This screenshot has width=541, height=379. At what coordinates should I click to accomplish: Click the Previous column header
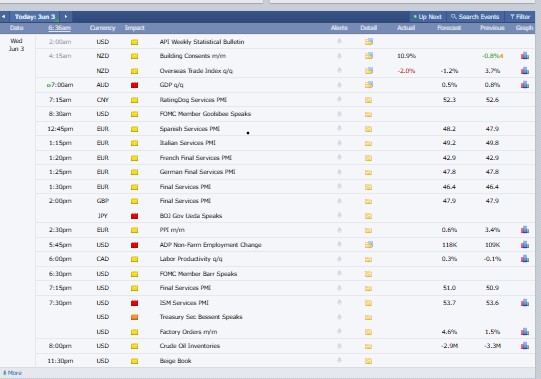(x=492, y=28)
